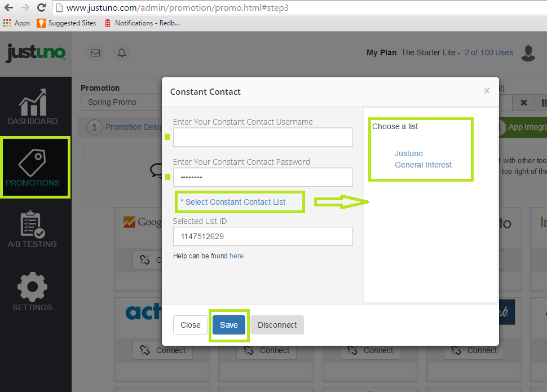This screenshot has height=392, width=547.
Task: Choose the Justuno list
Action: (x=409, y=153)
